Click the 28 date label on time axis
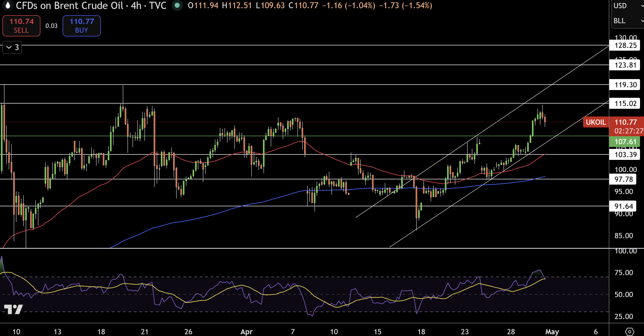644x336 pixels. 511,332
